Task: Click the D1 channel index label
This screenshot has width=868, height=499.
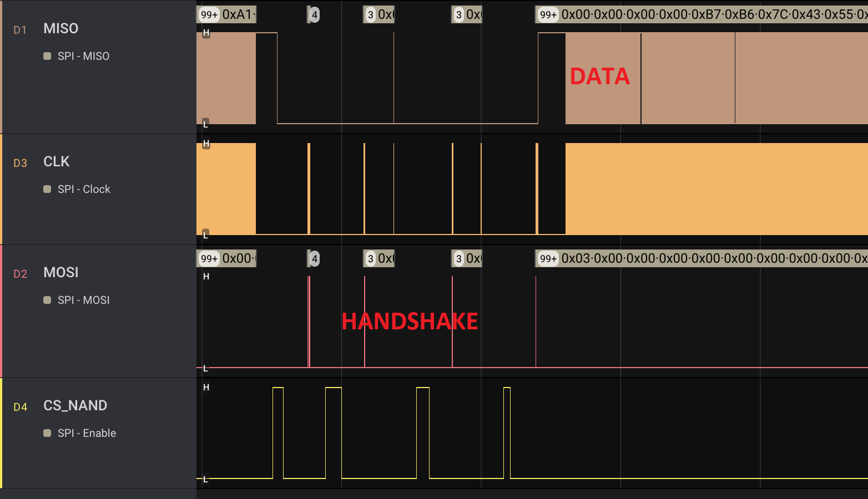Action: coord(20,30)
